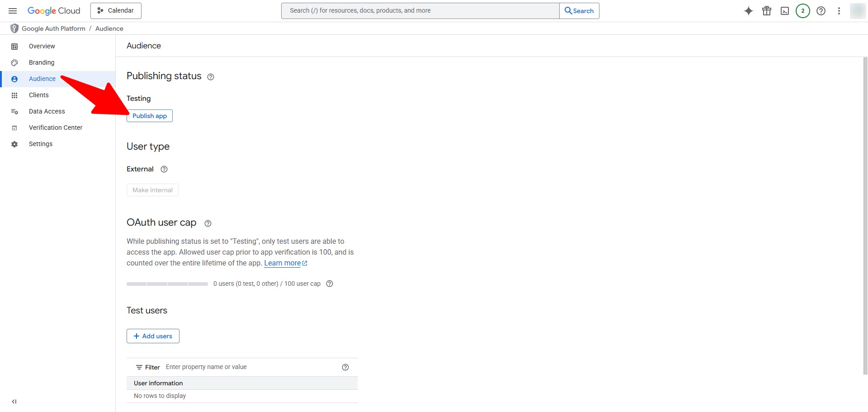Screen dimensions: 868x412
Task: Go to Google Cloud home logo
Action: [x=54, y=11]
